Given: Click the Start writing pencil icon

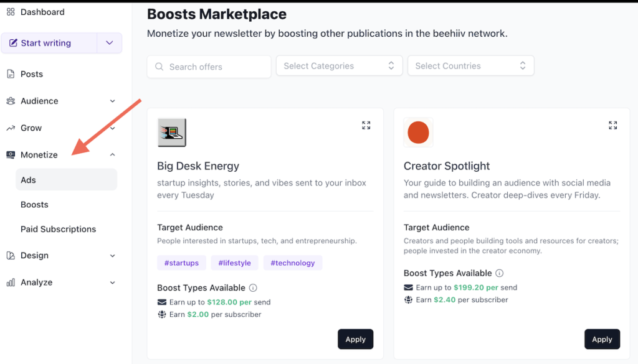Looking at the screenshot, I should click(13, 43).
